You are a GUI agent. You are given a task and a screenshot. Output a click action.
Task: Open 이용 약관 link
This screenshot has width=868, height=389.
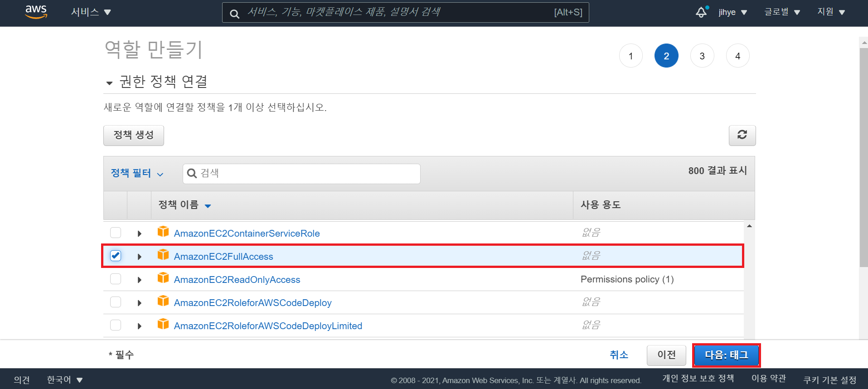(x=769, y=378)
